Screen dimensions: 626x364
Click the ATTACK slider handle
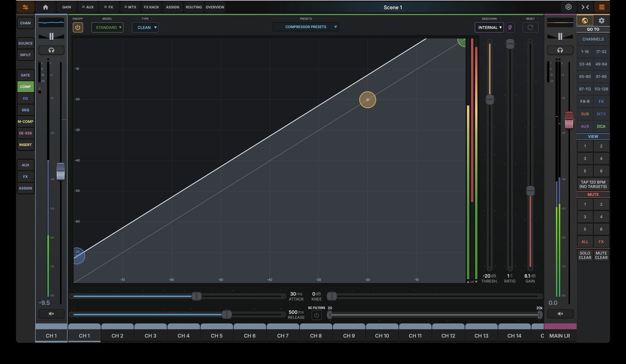point(196,296)
